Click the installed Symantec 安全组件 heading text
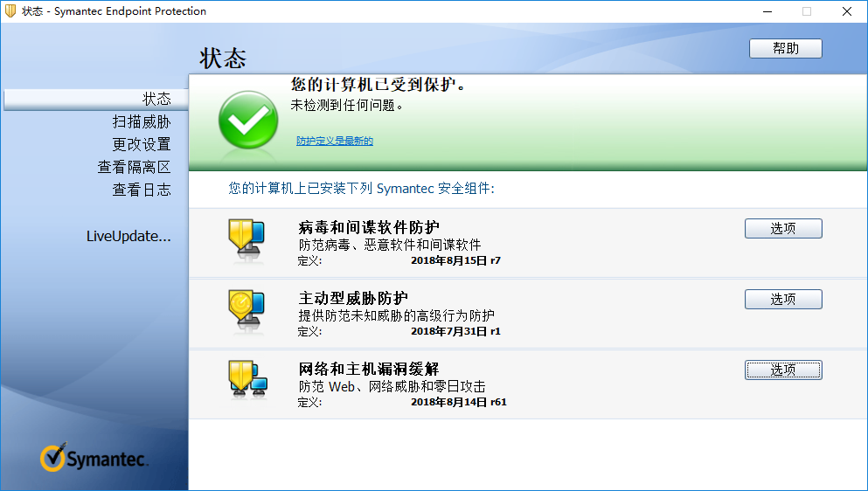Viewport: 868px width, 491px height. tap(362, 188)
